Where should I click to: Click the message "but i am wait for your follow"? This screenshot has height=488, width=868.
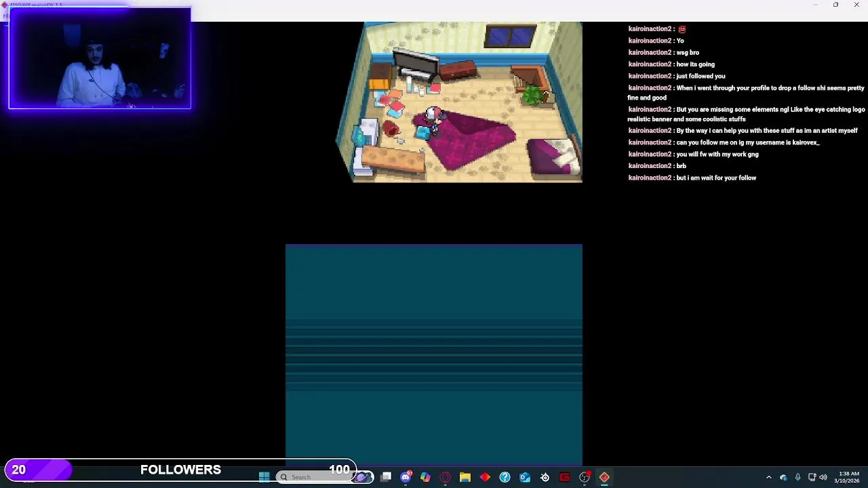click(716, 178)
